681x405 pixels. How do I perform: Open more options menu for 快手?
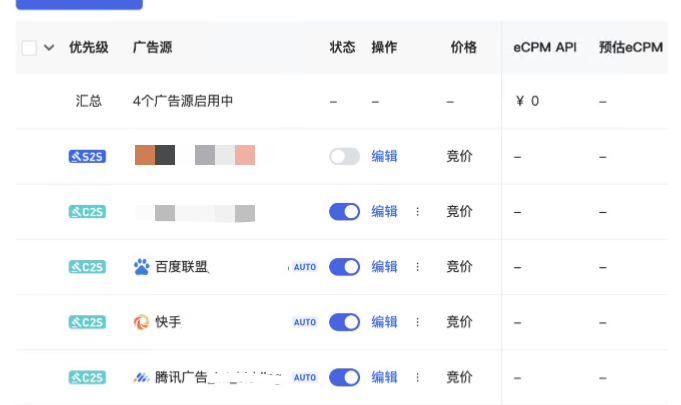(x=417, y=322)
